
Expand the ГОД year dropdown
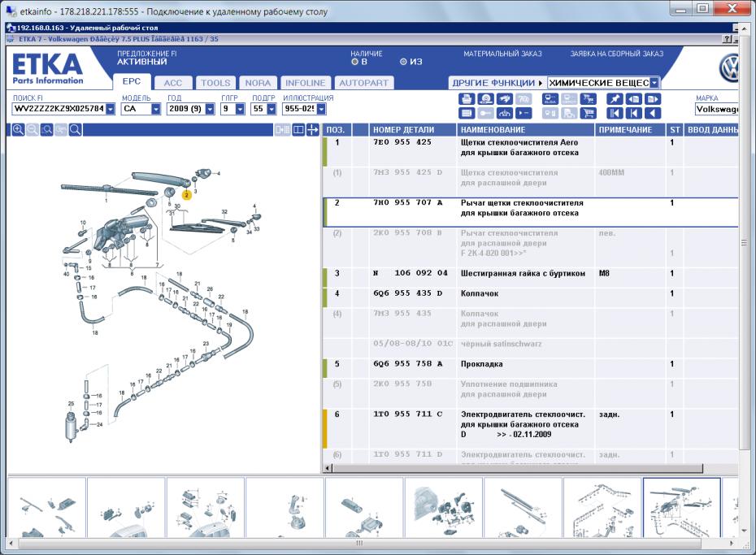pos(210,109)
